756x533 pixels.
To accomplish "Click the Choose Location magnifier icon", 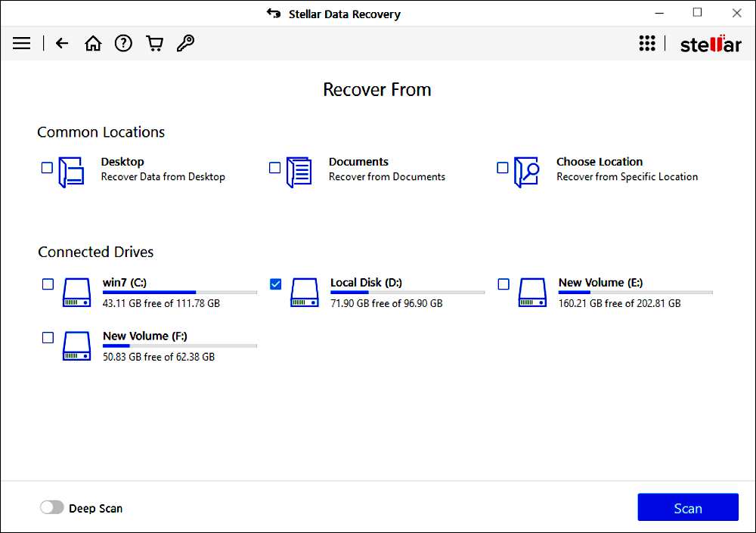I will (527, 172).
